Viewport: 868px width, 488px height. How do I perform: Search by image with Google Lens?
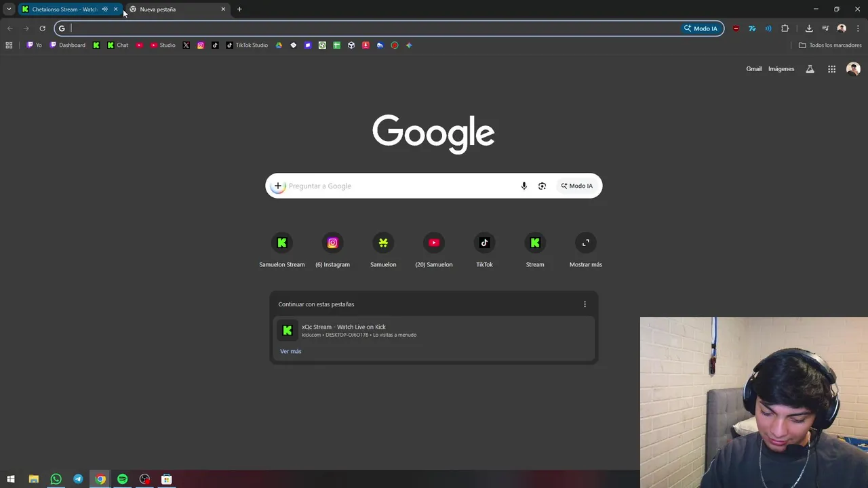pos(542,186)
